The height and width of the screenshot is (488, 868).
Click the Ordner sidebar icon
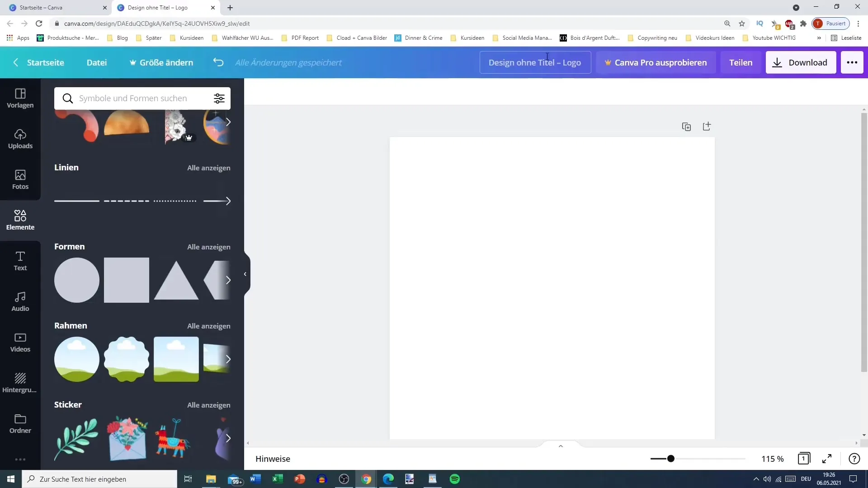click(x=20, y=423)
